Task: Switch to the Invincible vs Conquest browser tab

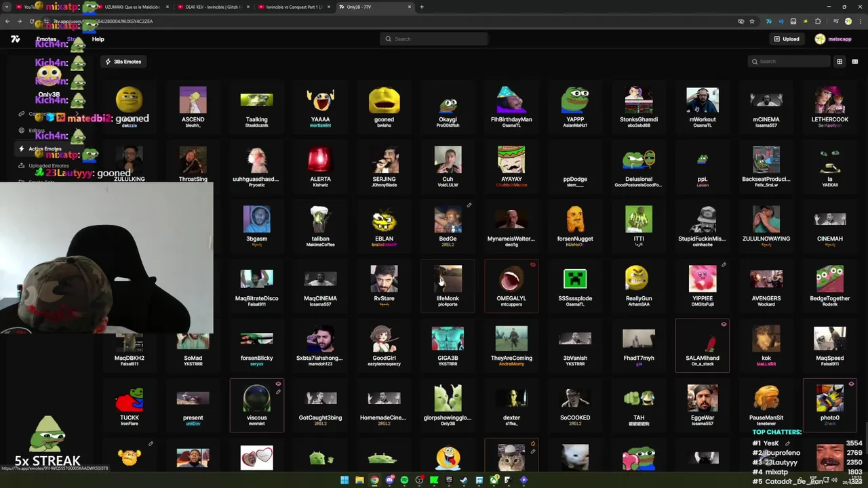Action: click(293, 7)
